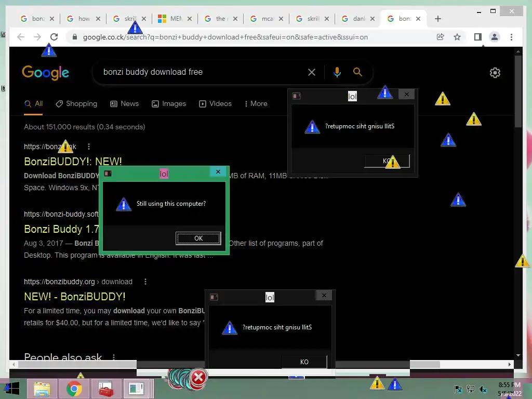This screenshot has height=399, width=532.
Task: Click the Google logo
Action: (46, 73)
